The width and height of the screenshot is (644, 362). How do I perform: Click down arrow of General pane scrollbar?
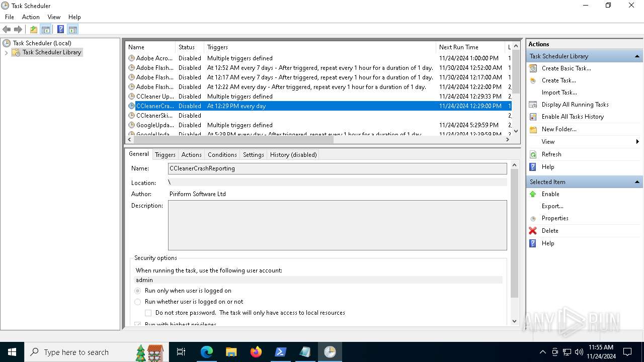[x=514, y=321]
